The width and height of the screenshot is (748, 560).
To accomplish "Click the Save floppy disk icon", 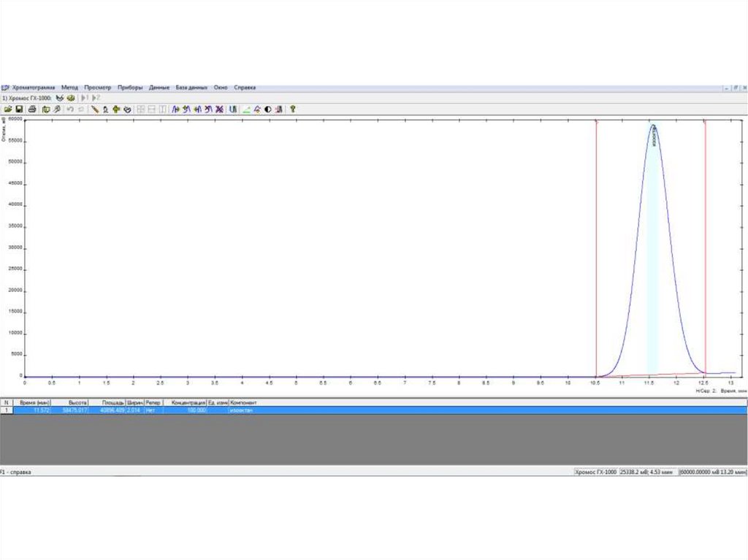I will [x=19, y=110].
